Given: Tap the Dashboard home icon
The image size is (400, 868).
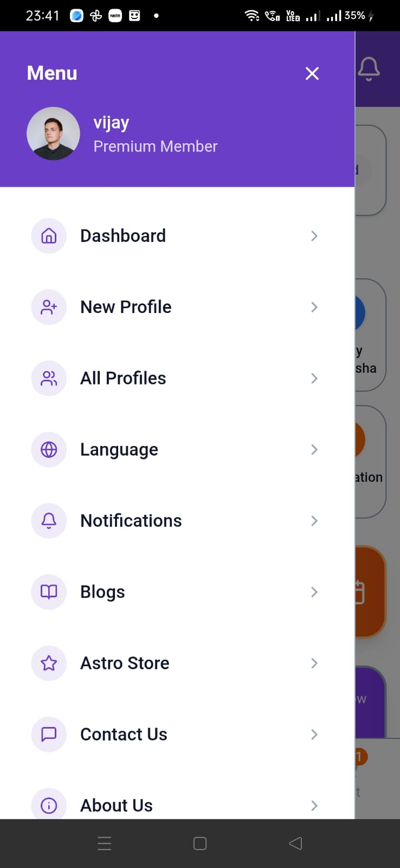Looking at the screenshot, I should [49, 236].
